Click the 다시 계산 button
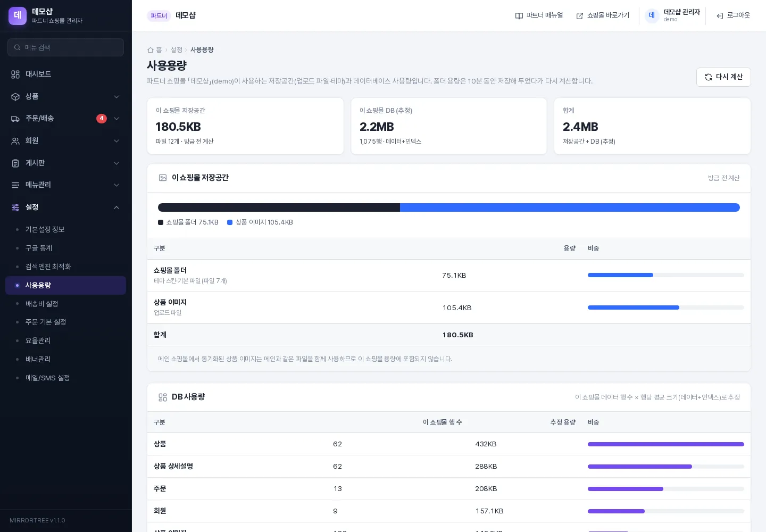 [723, 77]
